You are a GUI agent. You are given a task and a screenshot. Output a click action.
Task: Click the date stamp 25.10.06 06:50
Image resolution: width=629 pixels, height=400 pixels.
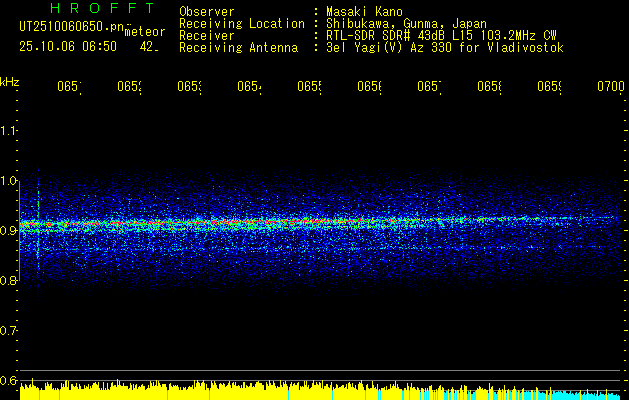point(68,47)
